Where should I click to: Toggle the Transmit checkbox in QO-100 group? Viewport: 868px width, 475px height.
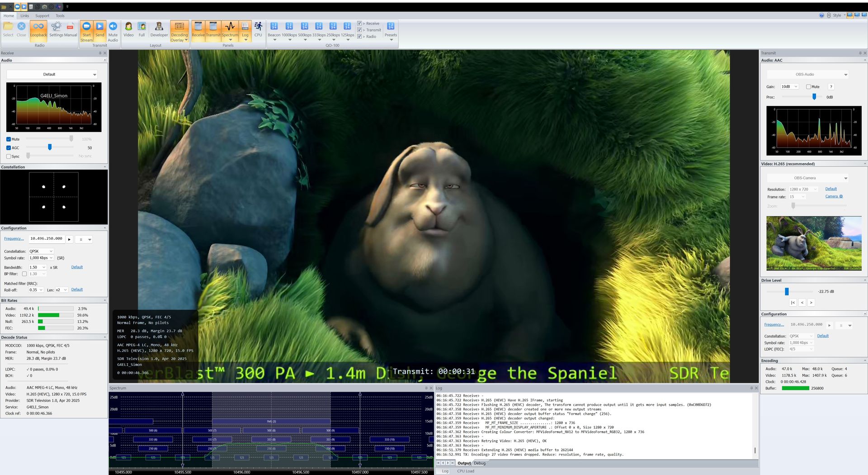[359, 30]
